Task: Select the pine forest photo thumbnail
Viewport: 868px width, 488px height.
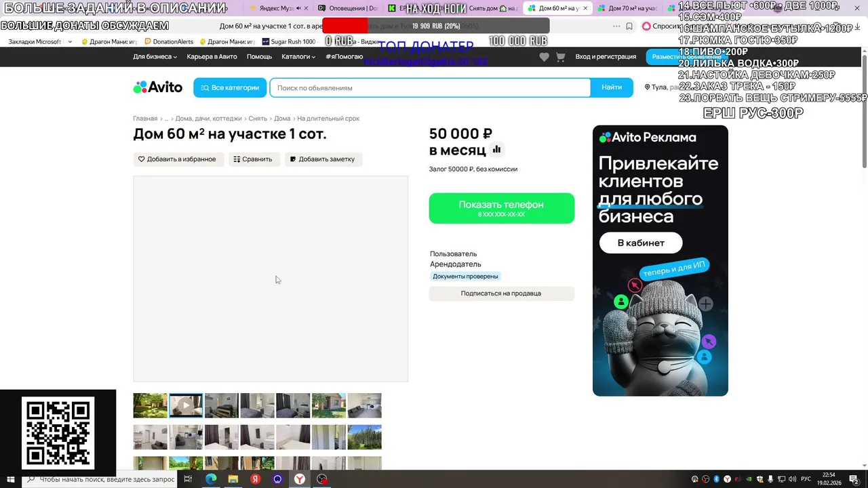Action: 364,437
